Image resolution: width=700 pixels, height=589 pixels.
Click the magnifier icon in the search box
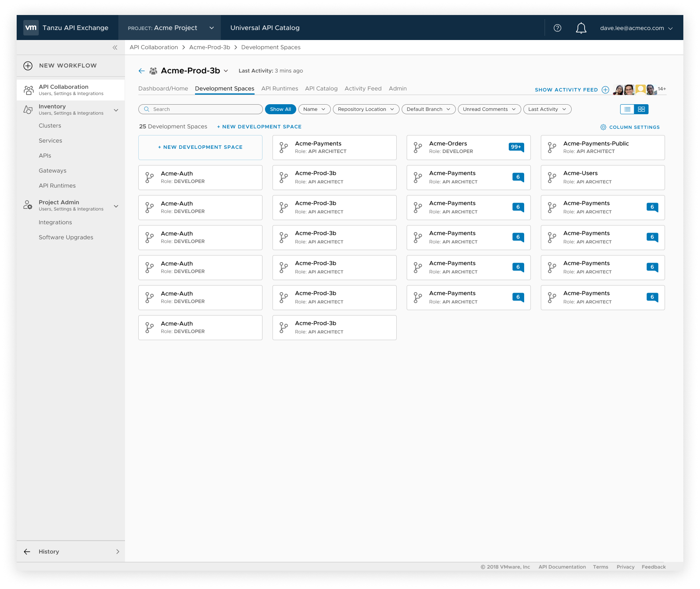point(147,109)
